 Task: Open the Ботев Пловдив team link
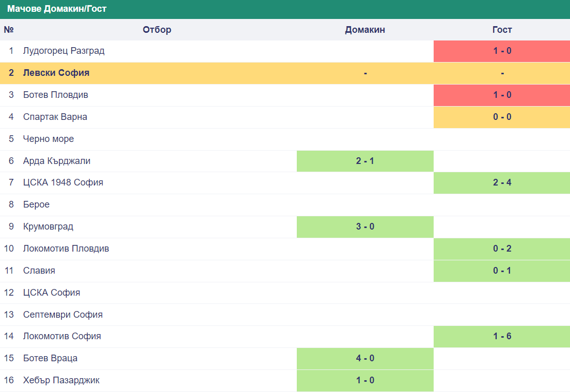pos(55,95)
